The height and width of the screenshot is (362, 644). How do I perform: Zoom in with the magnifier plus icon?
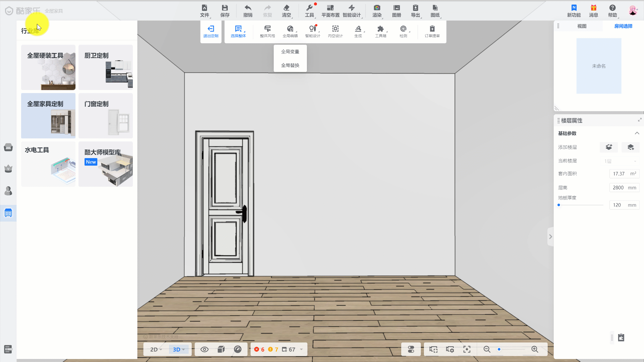click(x=535, y=350)
